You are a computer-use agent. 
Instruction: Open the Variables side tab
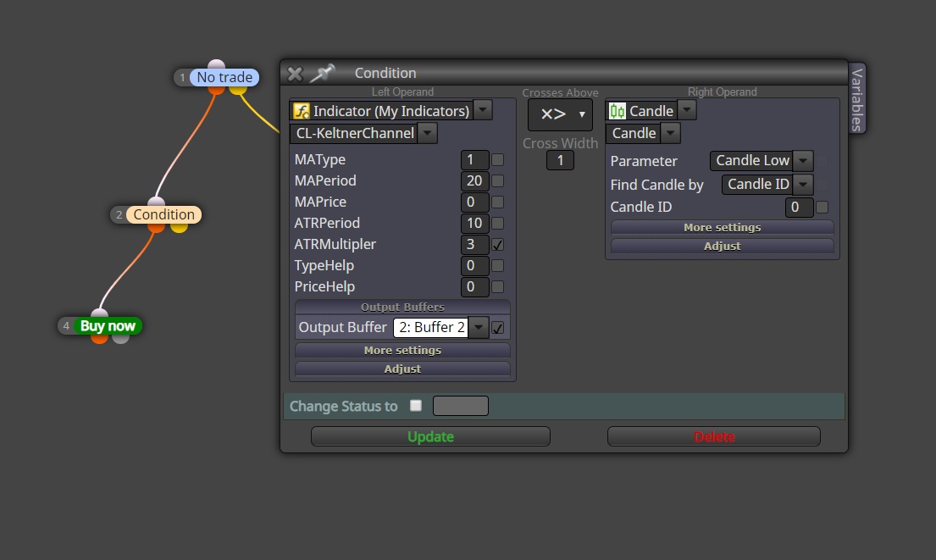(x=857, y=99)
